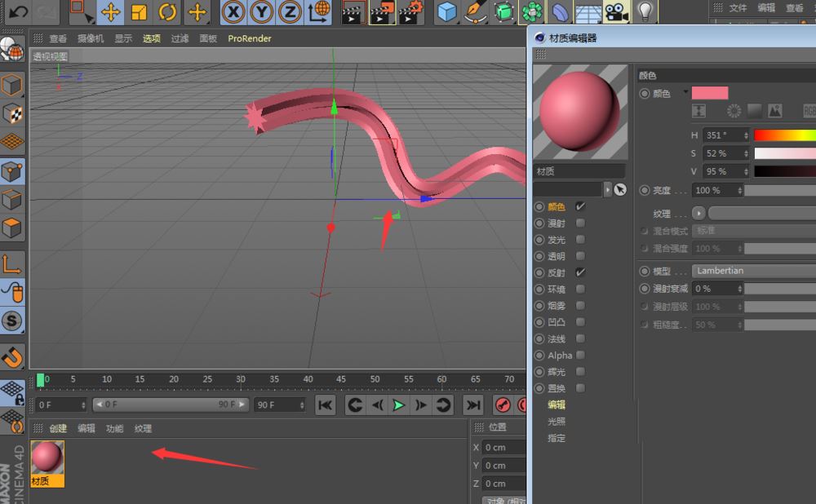
Task: Expand the 纹理 arrow button
Action: coord(698,213)
